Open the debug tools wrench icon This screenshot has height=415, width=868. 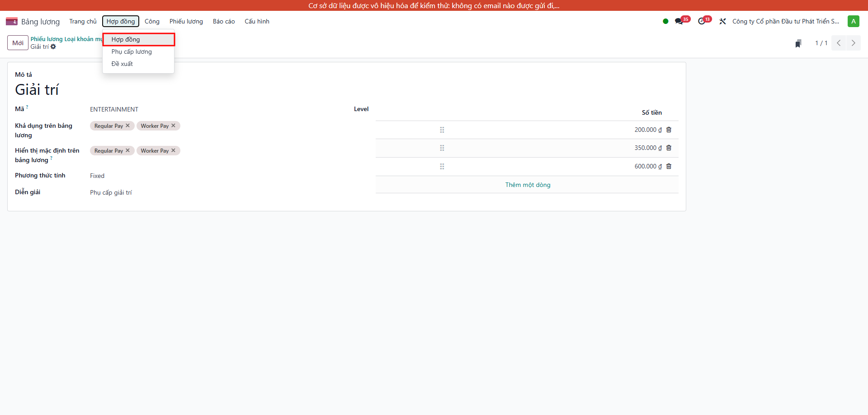(x=723, y=21)
